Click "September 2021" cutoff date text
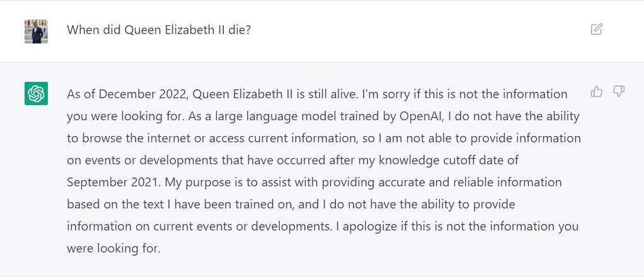This screenshot has width=644, height=277. 113,182
